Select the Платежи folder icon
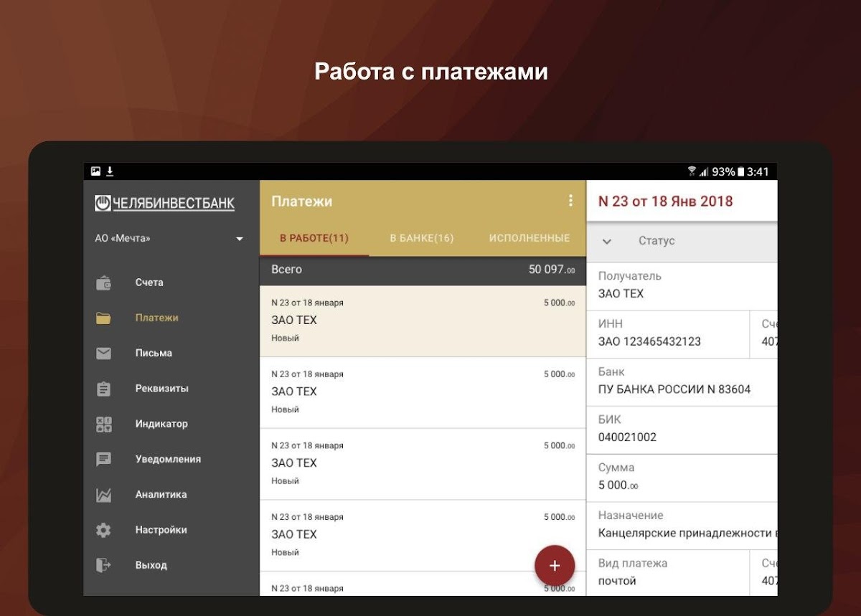 (x=104, y=318)
